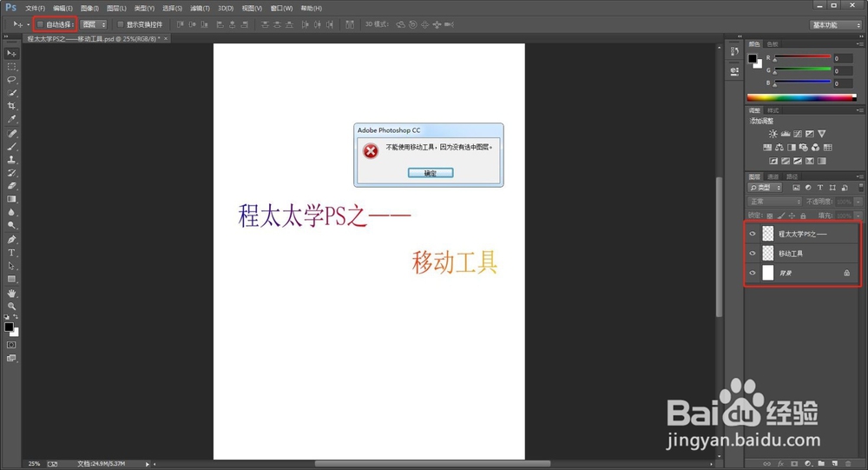Select the Pen tool

tap(11, 240)
